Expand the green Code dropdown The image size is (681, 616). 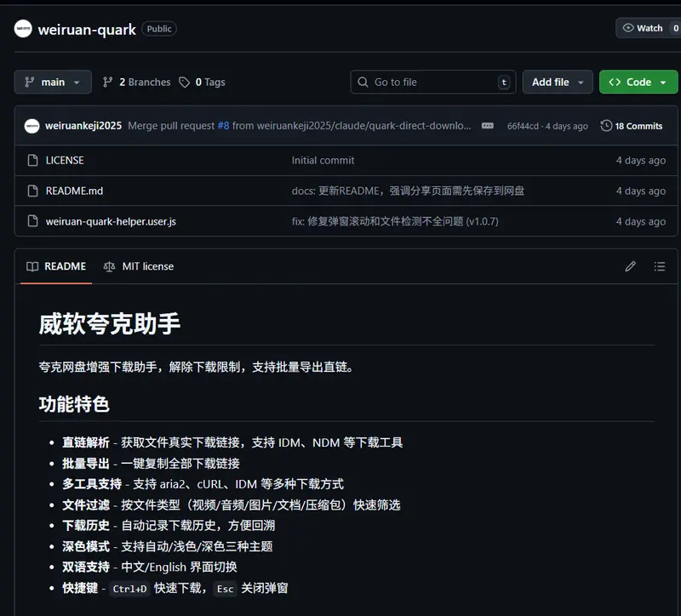click(638, 82)
